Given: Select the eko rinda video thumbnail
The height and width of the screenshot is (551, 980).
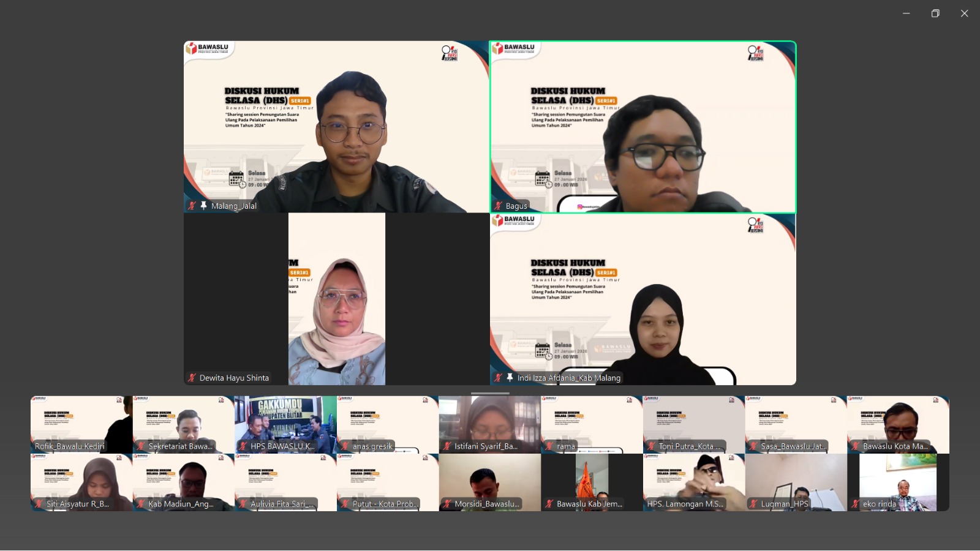Looking at the screenshot, I should (x=898, y=482).
